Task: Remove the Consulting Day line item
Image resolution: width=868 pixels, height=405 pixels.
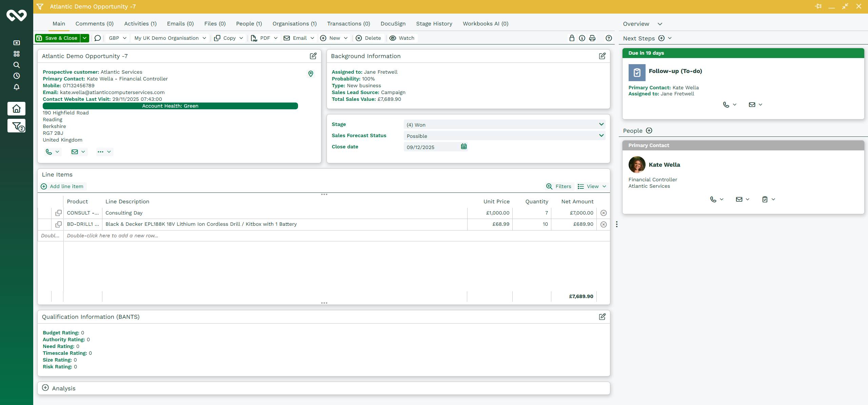Action: (x=603, y=213)
